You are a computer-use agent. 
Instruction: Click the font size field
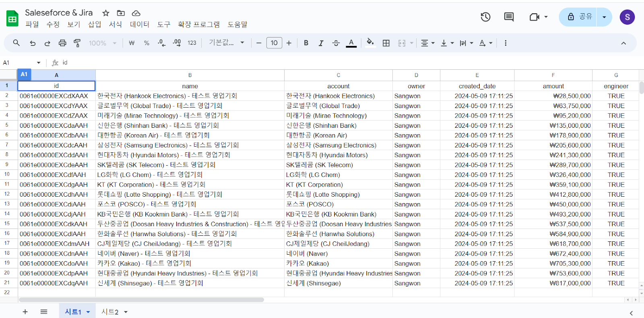point(274,43)
